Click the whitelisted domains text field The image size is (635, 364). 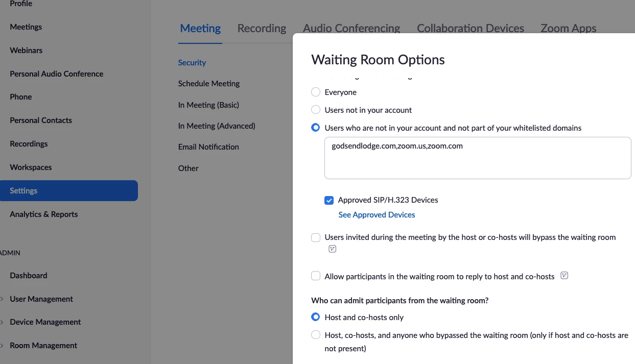click(478, 158)
